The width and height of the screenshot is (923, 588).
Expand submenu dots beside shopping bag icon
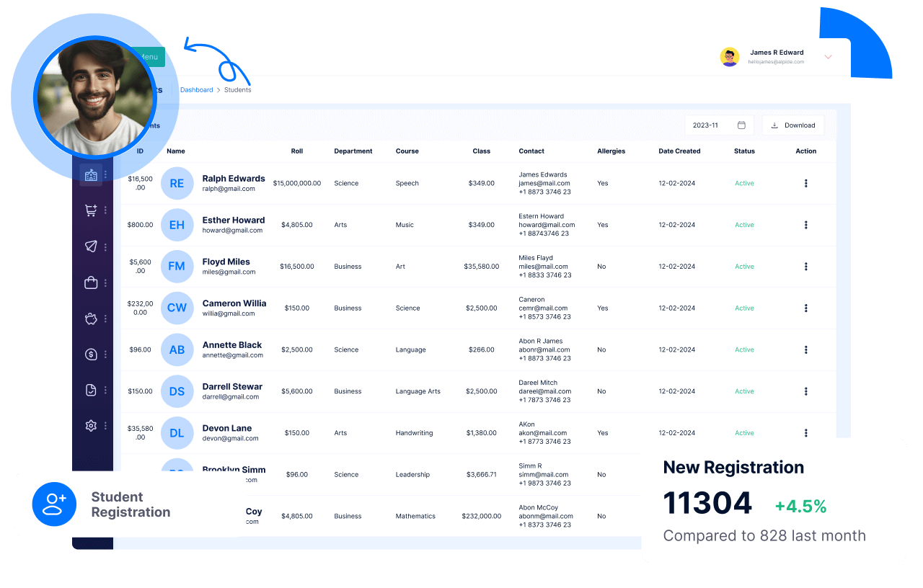[105, 282]
